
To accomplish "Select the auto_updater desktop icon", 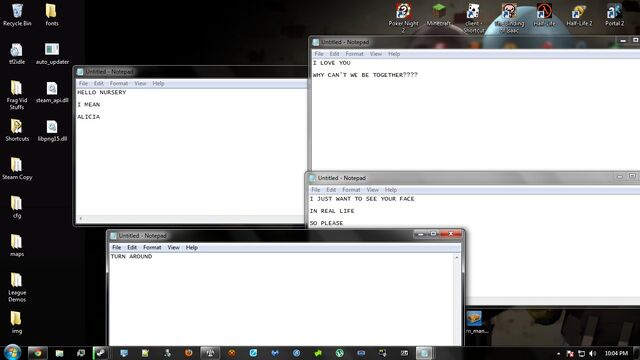I will point(52,53).
